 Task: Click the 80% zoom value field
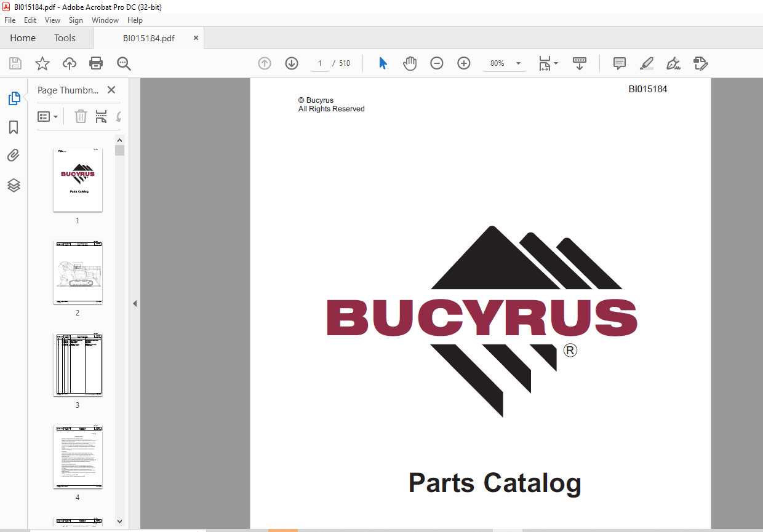pos(497,63)
